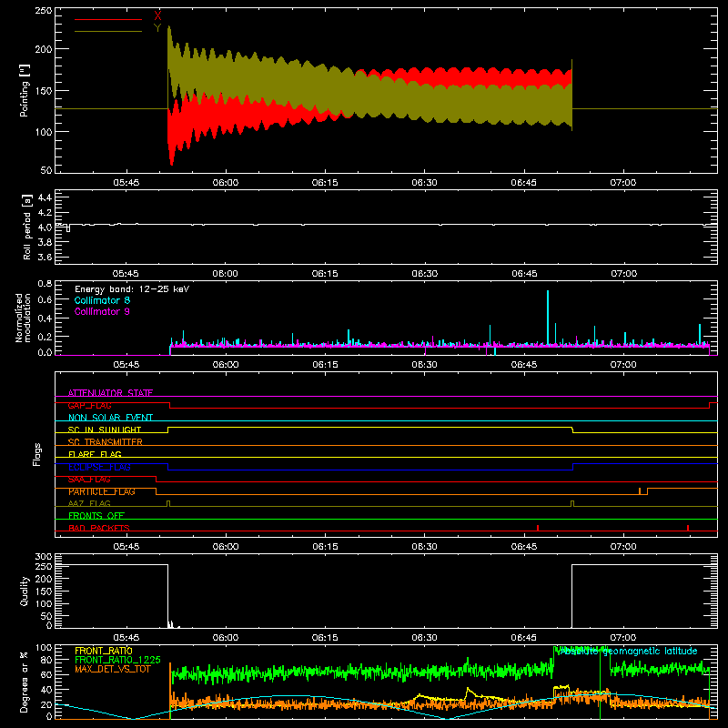This screenshot has width=728, height=728.
Task: Click the 80 tick on the Degrees axis
Action: (x=46, y=660)
